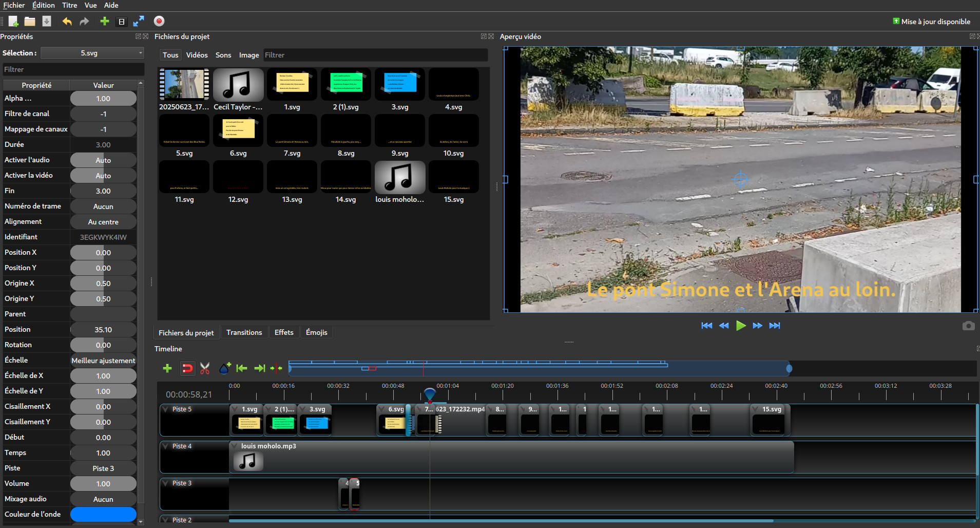Screen dimensions: 980x528
Task: Click the Undo arrow in the toolbar
Action: coord(67,21)
